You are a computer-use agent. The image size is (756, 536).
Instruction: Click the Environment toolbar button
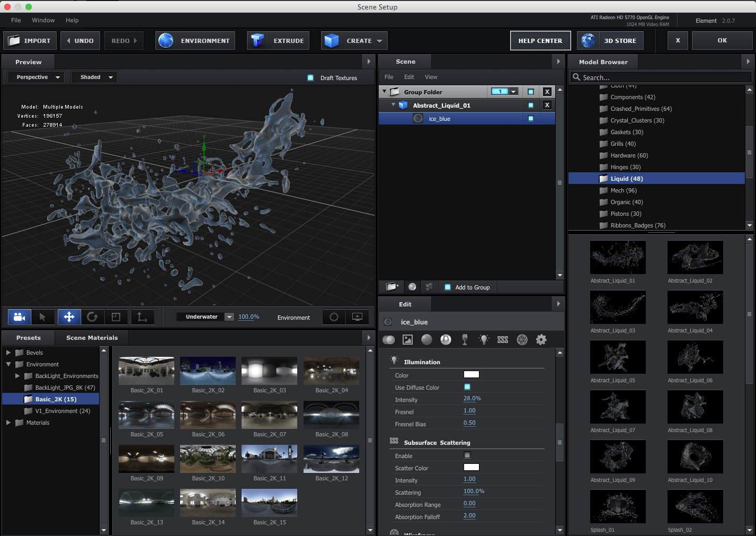click(x=195, y=41)
